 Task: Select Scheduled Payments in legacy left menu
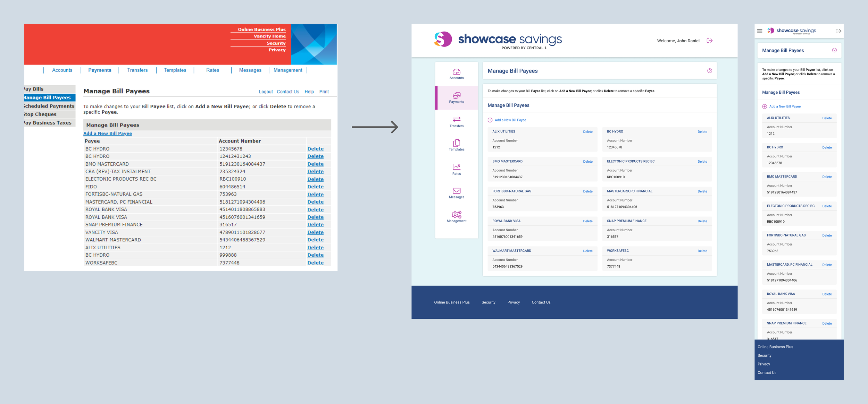[50, 106]
